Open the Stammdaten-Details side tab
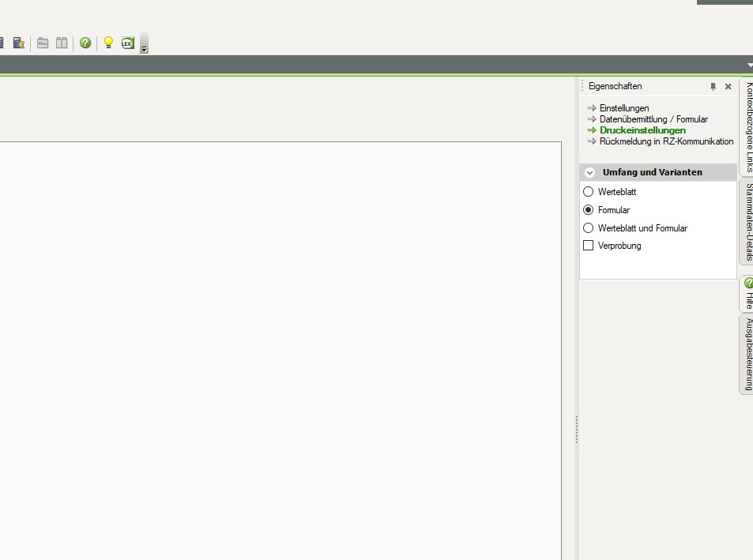Image resolution: width=753 pixels, height=560 pixels. (747, 223)
